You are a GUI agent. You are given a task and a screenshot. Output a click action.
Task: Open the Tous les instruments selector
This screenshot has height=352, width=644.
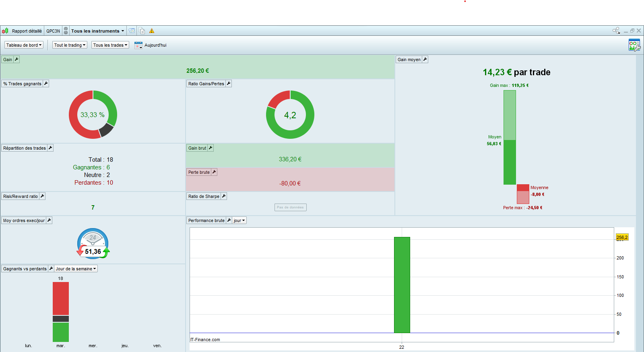pos(97,31)
